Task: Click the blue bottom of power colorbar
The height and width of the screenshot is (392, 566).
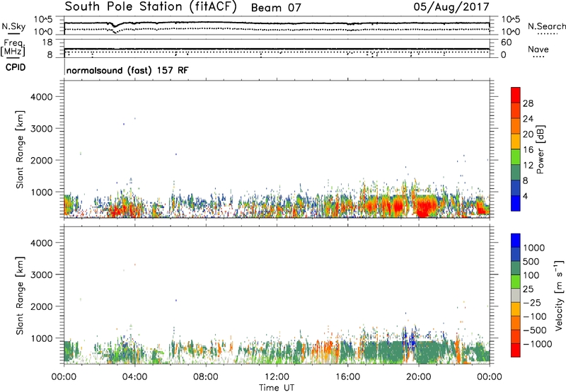Action: [516, 203]
